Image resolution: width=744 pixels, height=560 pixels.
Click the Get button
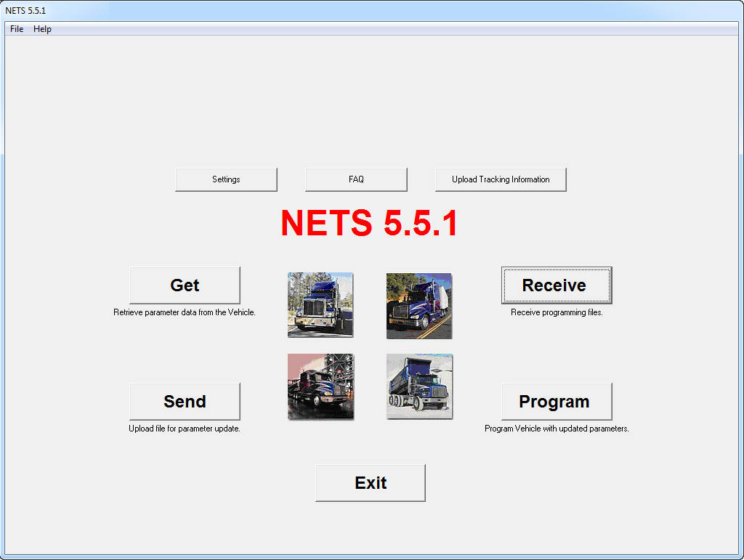click(x=185, y=285)
